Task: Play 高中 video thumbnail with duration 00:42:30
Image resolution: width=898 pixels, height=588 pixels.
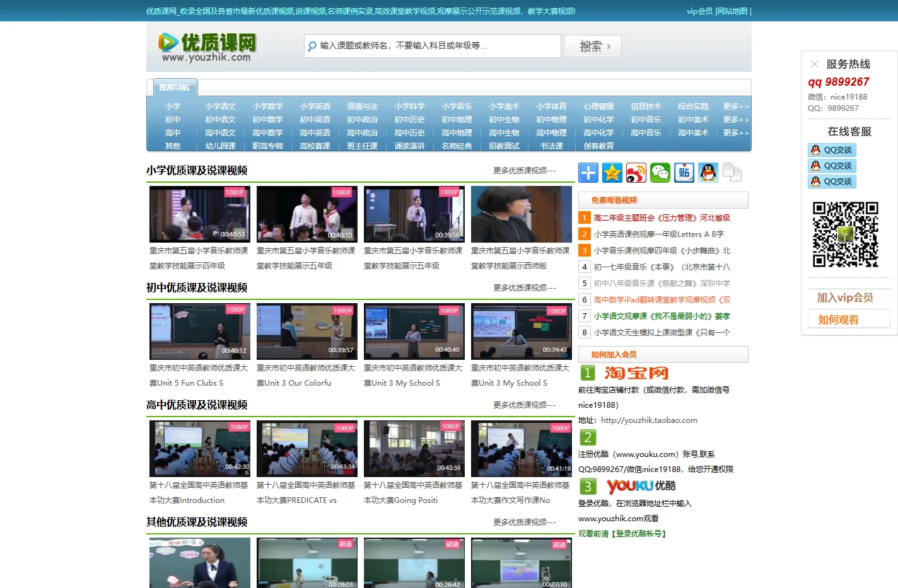Action: [200, 449]
